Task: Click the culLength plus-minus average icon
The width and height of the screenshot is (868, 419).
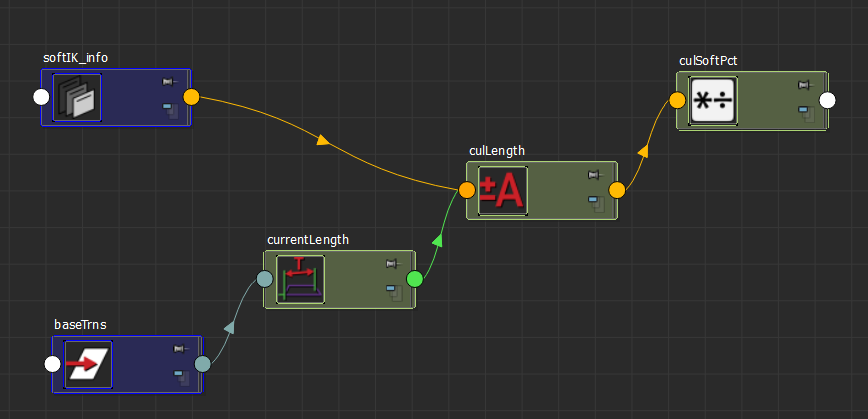Action: (x=503, y=190)
